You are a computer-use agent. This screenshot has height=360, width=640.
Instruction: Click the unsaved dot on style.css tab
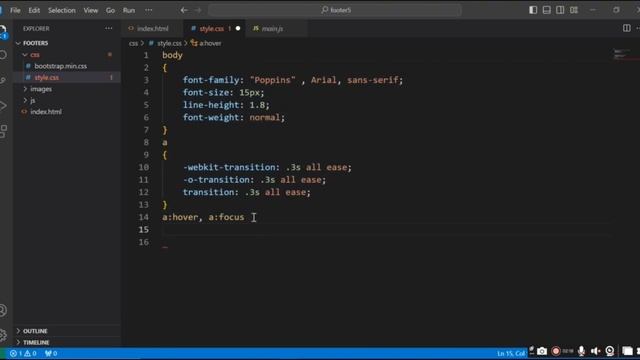pos(238,29)
